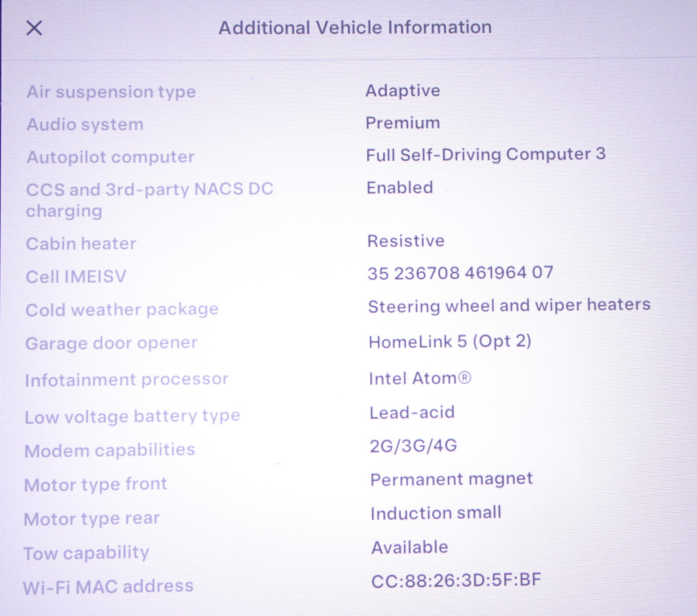The width and height of the screenshot is (697, 616).
Task: Tap the Steering wheel and wiper heaters text
Action: tap(509, 305)
